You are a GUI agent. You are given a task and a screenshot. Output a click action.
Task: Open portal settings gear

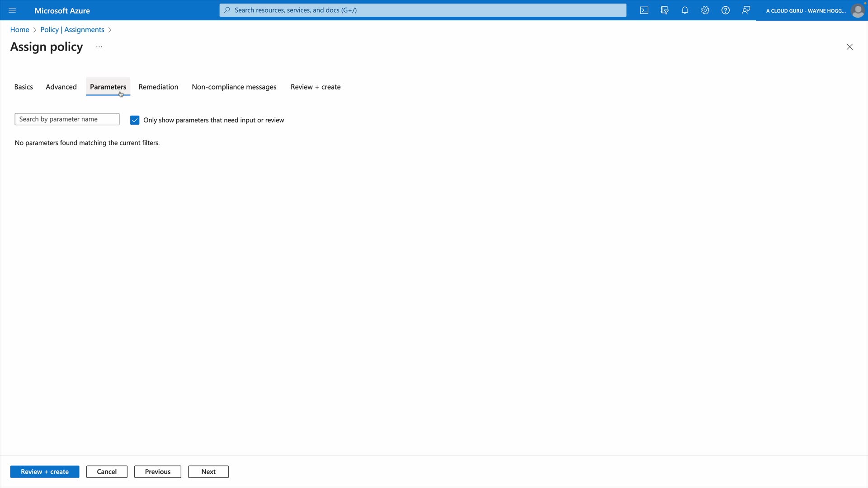click(705, 10)
